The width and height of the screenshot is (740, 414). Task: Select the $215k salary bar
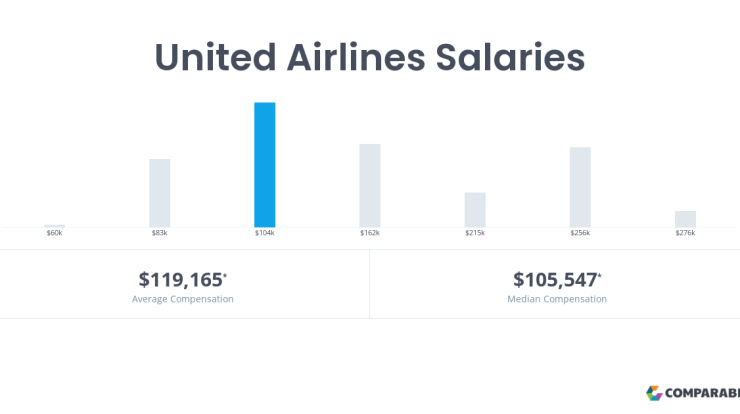[475, 210]
